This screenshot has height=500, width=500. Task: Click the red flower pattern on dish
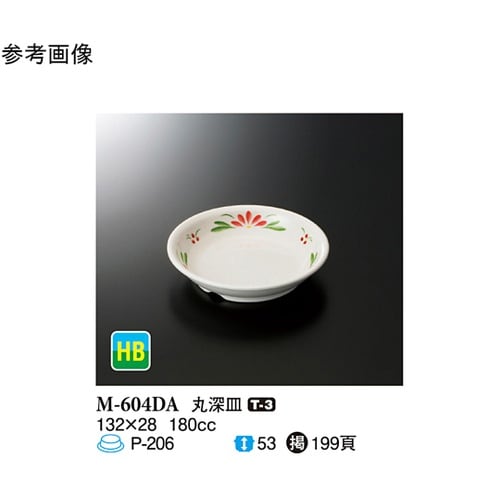click(x=250, y=219)
